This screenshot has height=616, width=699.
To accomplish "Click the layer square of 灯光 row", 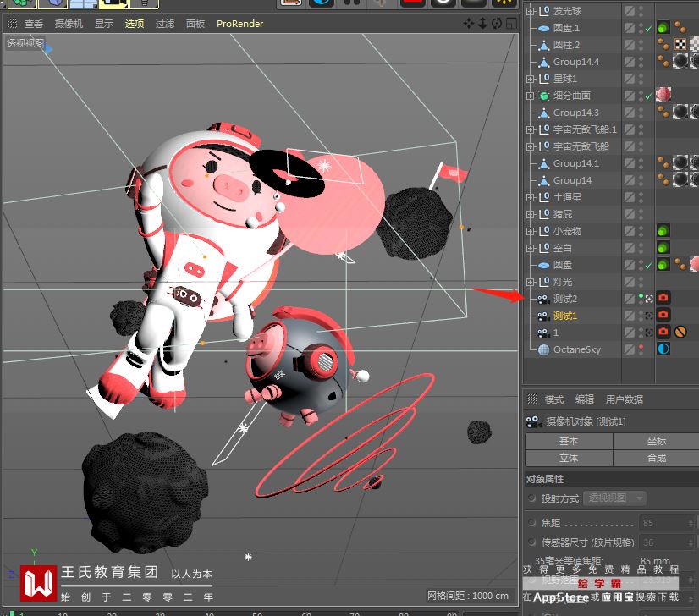I will tap(630, 282).
